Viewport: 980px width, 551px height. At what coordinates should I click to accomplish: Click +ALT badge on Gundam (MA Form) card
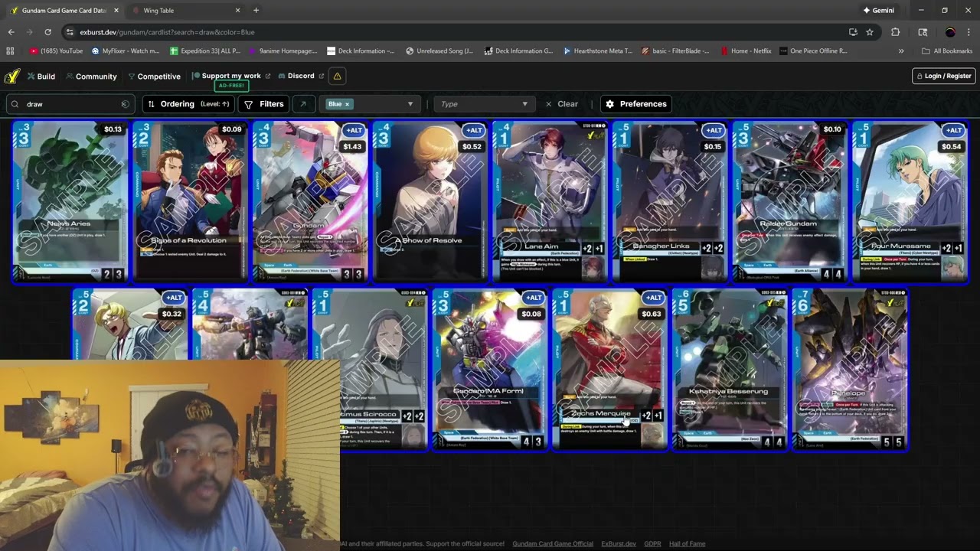533,298
